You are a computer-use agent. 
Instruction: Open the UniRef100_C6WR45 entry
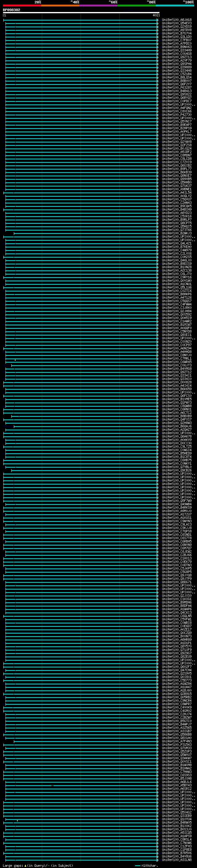[176, 362]
